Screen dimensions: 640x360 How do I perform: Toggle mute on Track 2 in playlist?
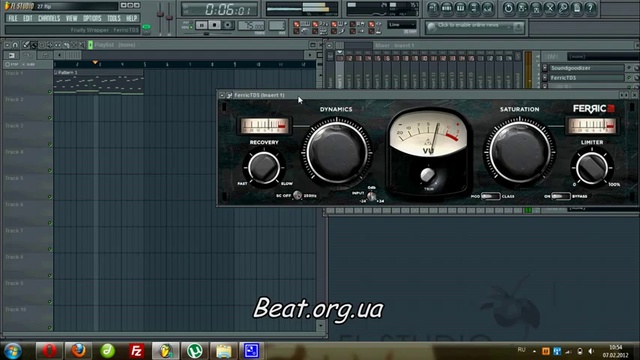(x=50, y=118)
